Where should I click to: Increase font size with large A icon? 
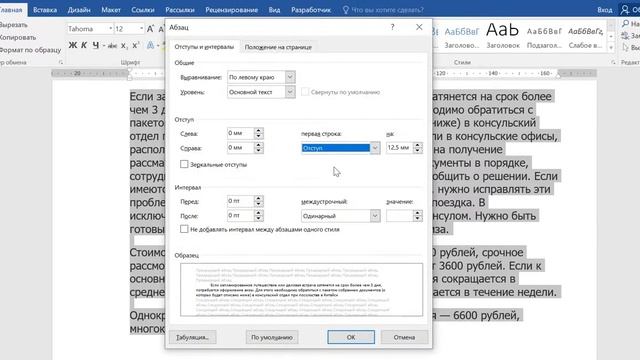[x=150, y=29]
